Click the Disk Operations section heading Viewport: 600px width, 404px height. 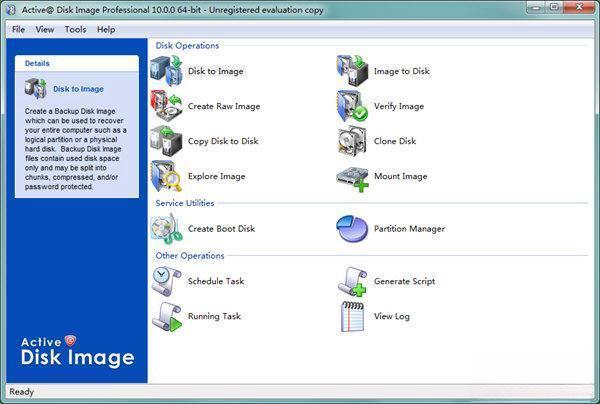pos(187,46)
